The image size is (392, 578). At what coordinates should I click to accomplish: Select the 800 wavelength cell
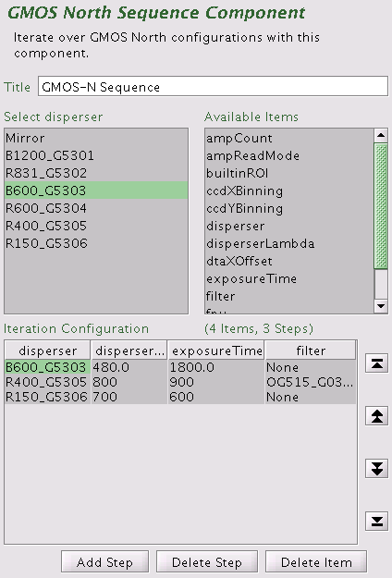pos(129,382)
